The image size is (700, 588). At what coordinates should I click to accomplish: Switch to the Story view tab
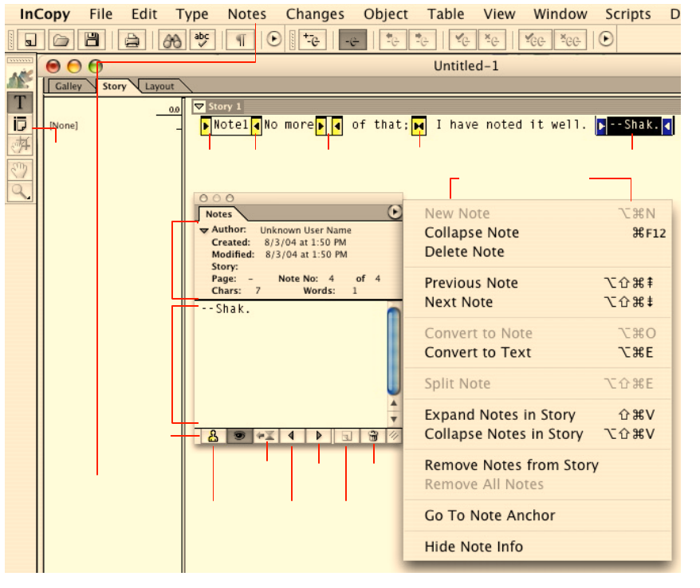[x=114, y=86]
